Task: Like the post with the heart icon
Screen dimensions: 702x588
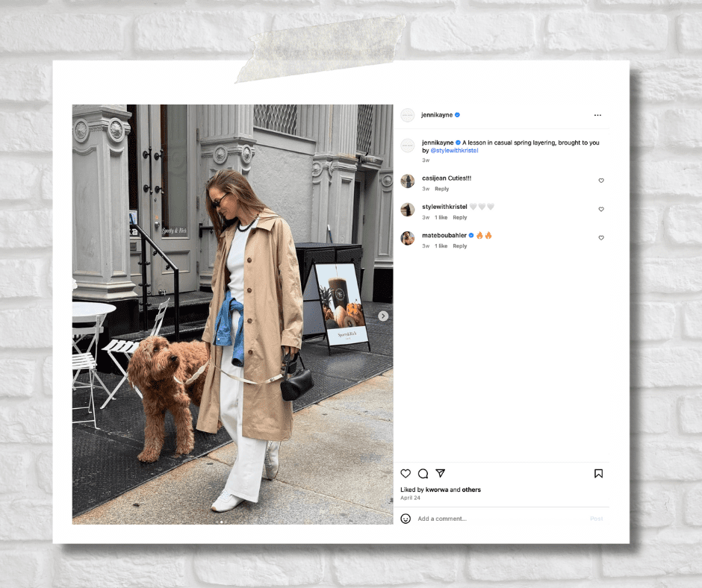Action: [x=406, y=473]
